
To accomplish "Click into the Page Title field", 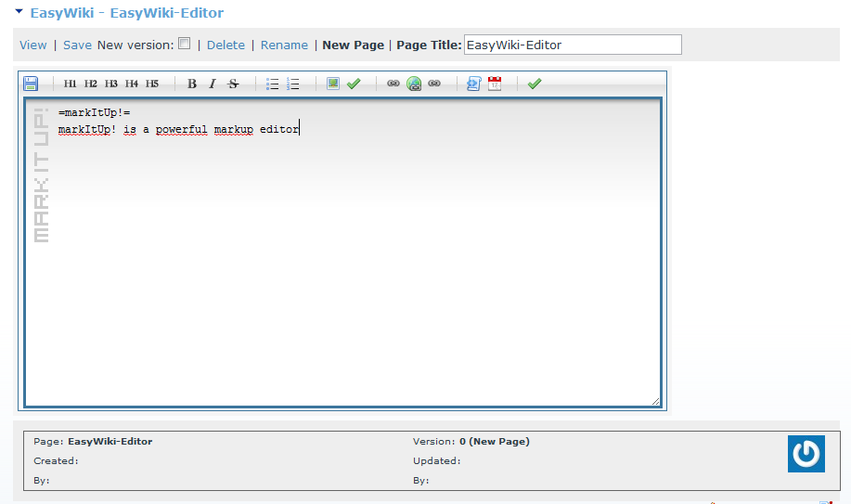I will coord(572,45).
